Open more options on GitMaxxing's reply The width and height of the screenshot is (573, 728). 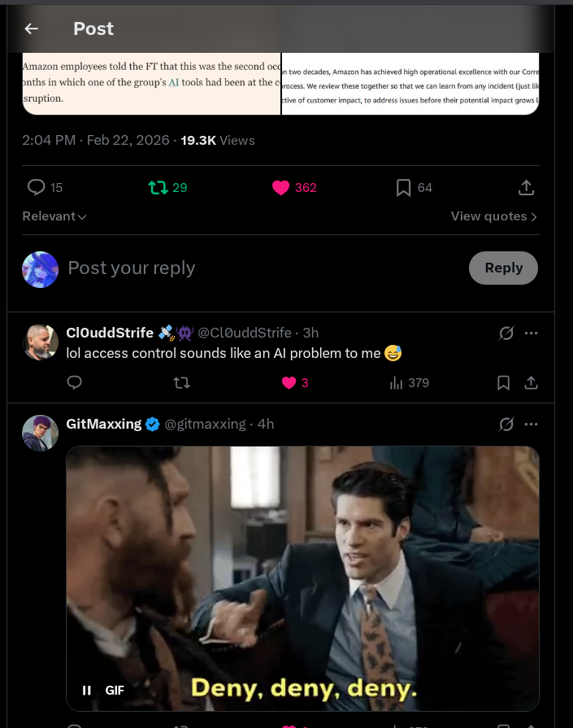[531, 424]
